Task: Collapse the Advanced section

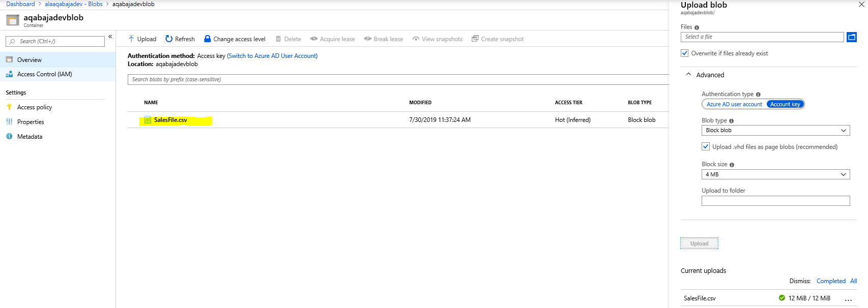Action: [689, 75]
